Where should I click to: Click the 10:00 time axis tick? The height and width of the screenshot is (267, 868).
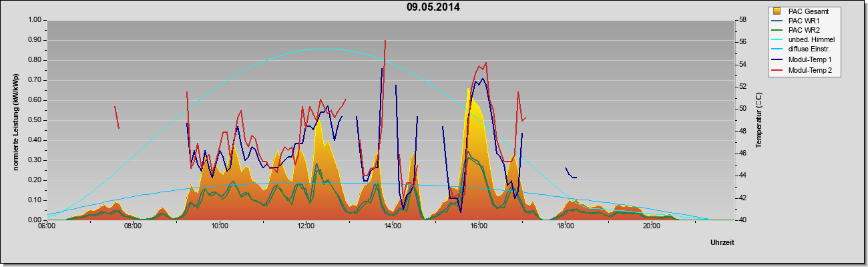(x=220, y=226)
